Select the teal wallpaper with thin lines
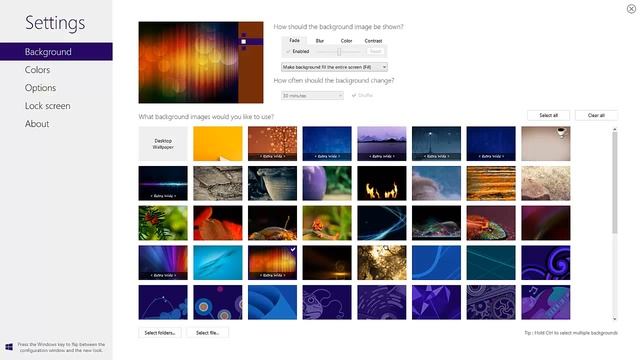The height and width of the screenshot is (360, 640). click(491, 262)
